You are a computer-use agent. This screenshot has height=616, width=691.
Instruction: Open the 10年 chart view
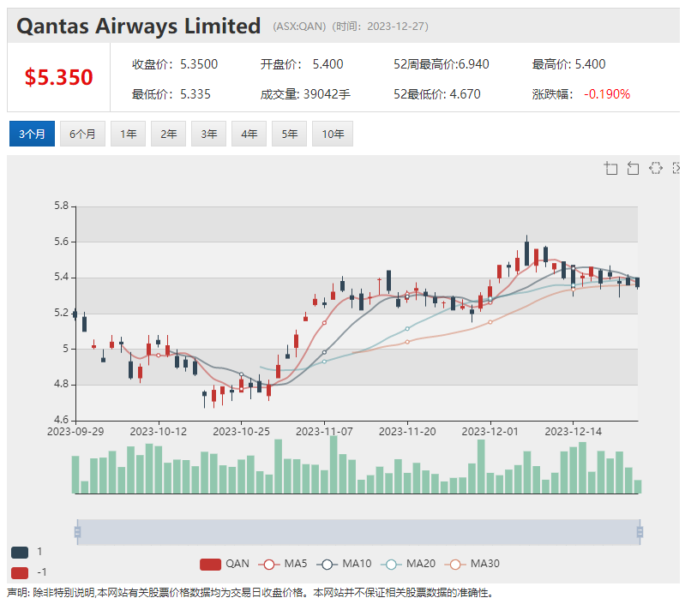[x=333, y=134]
